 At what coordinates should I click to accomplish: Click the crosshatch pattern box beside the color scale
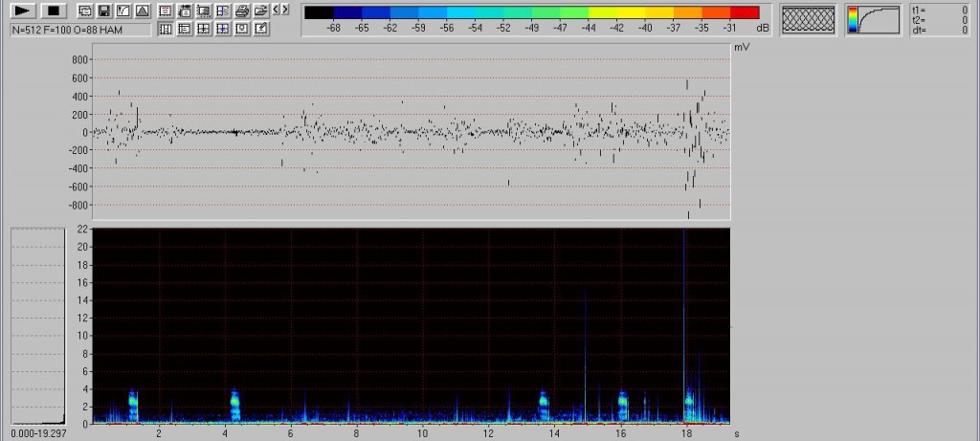[808, 19]
